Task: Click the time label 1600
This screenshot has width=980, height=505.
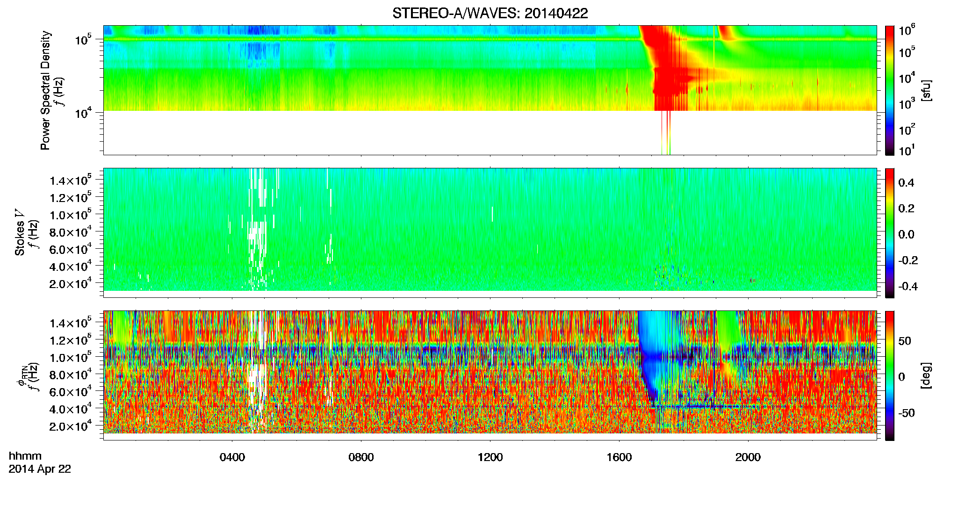Action: pos(619,457)
